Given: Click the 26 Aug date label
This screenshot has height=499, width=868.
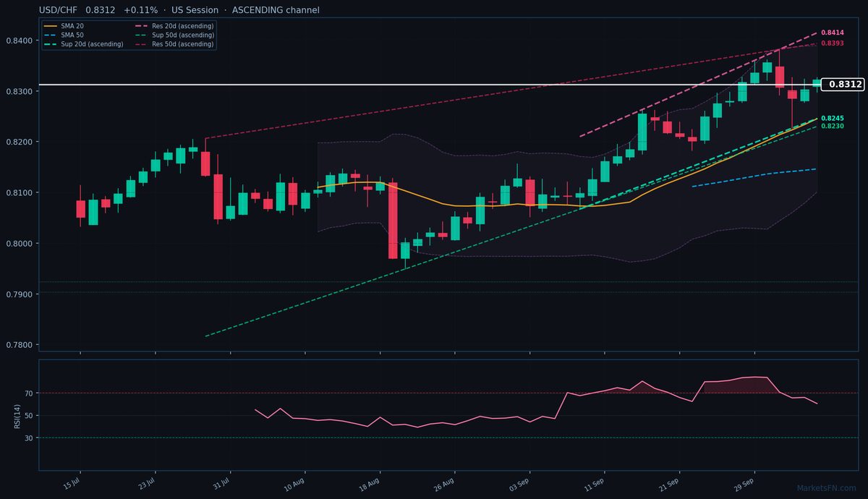Looking at the screenshot, I should click(x=446, y=484).
